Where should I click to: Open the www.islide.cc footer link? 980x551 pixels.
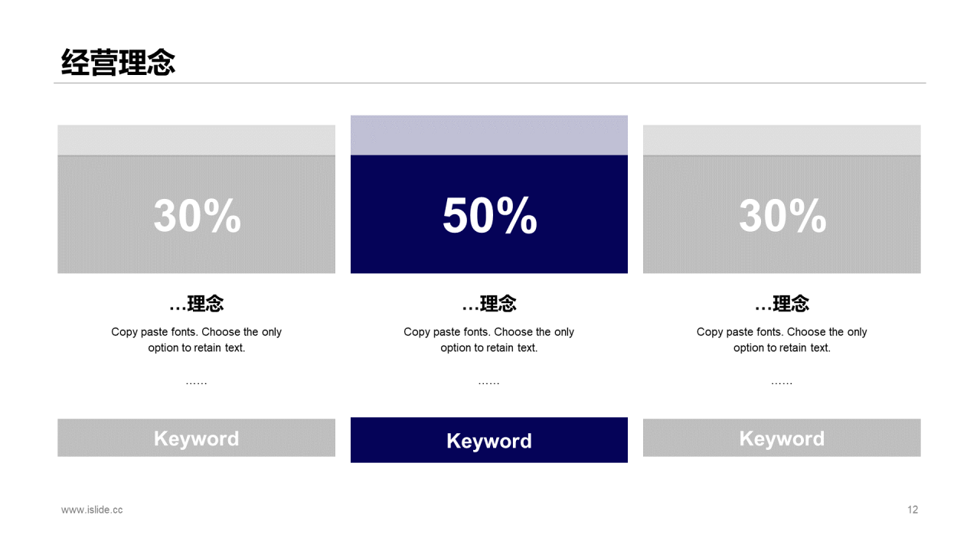92,510
